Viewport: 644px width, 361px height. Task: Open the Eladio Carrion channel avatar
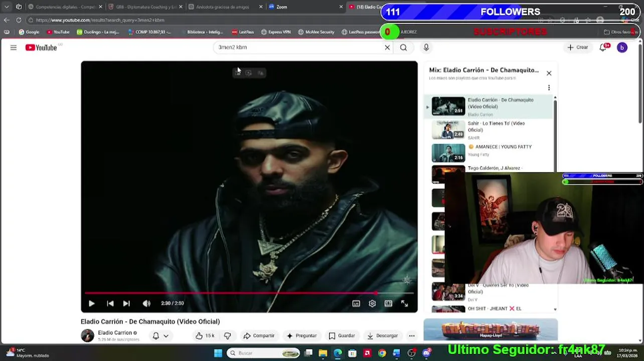[x=87, y=336]
